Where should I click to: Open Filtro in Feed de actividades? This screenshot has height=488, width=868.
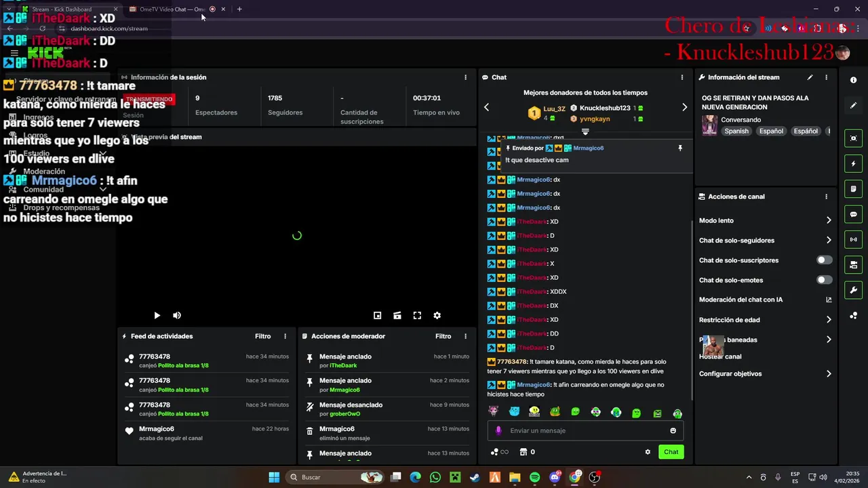coord(262,336)
